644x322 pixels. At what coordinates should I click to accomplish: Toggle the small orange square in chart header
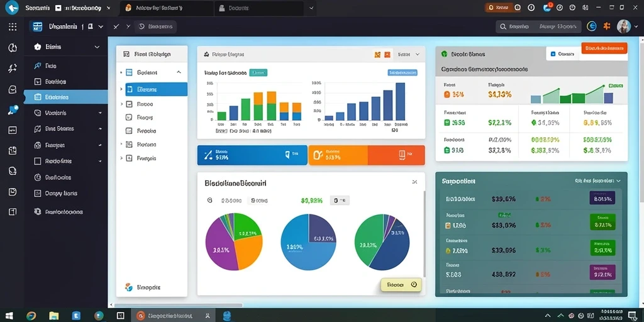point(387,54)
